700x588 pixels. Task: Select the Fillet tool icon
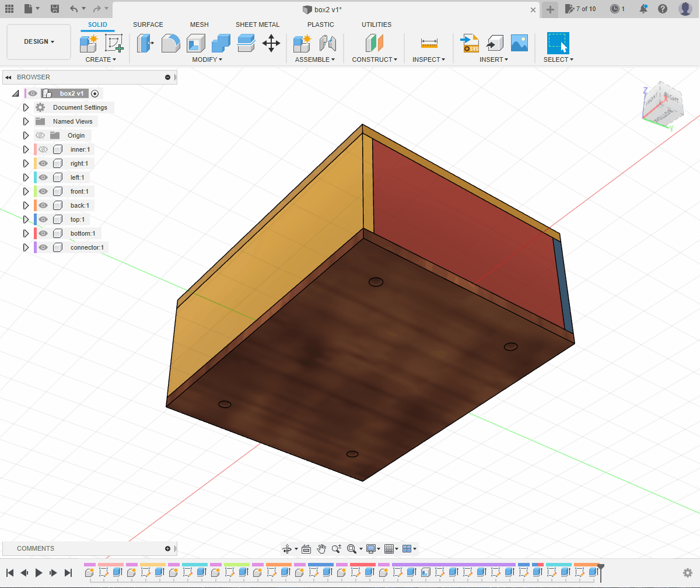click(x=170, y=43)
